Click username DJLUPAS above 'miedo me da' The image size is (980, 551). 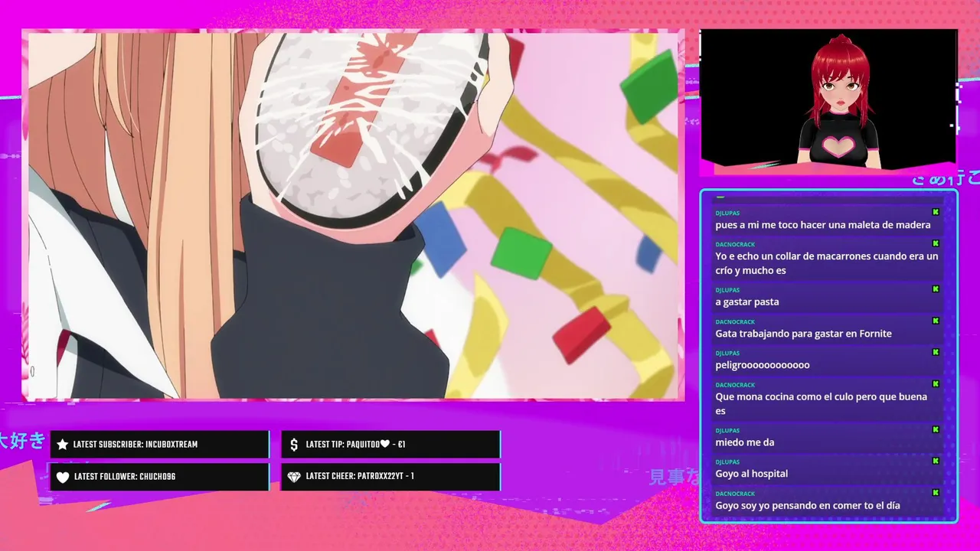coord(727,431)
